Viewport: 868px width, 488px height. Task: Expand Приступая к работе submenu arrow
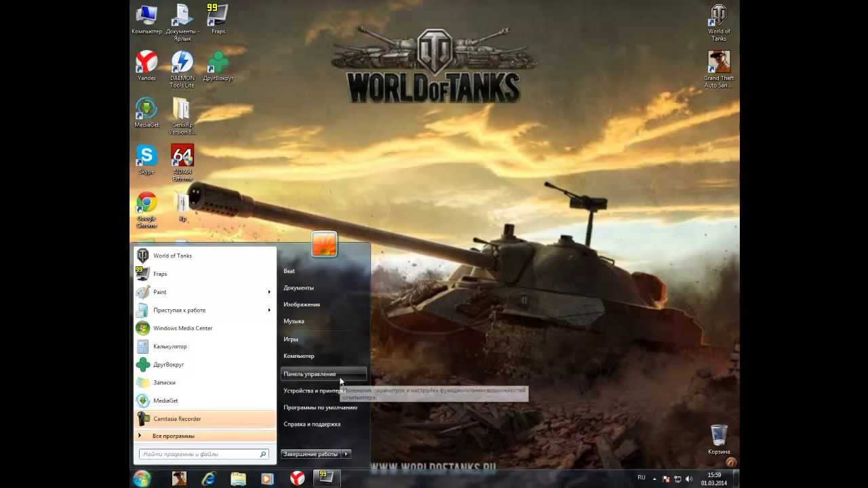270,310
